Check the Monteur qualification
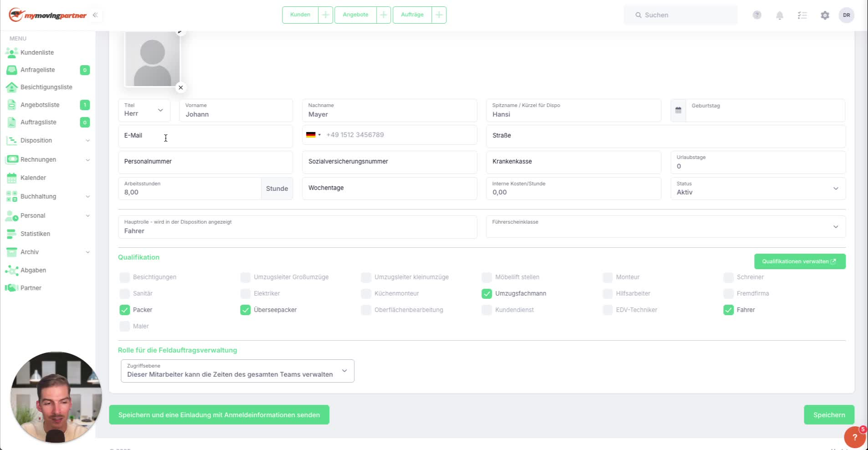This screenshot has width=868, height=450. coord(608,277)
